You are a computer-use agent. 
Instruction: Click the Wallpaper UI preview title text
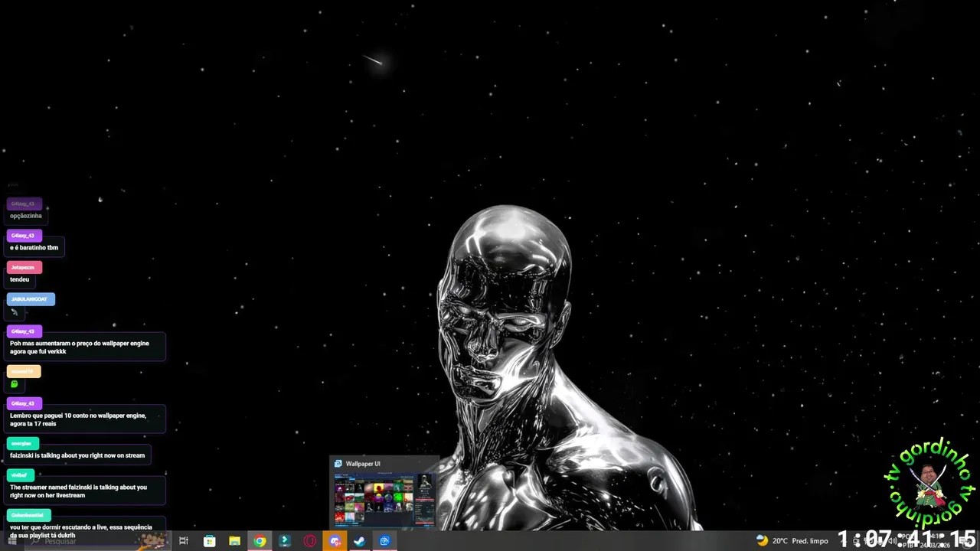pos(363,464)
